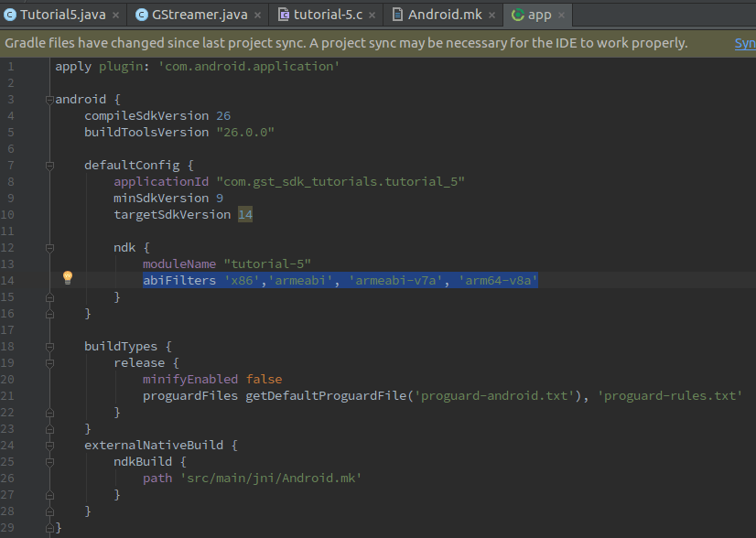
Task: Collapse the ndkBuild block fold marker
Action: [49, 461]
